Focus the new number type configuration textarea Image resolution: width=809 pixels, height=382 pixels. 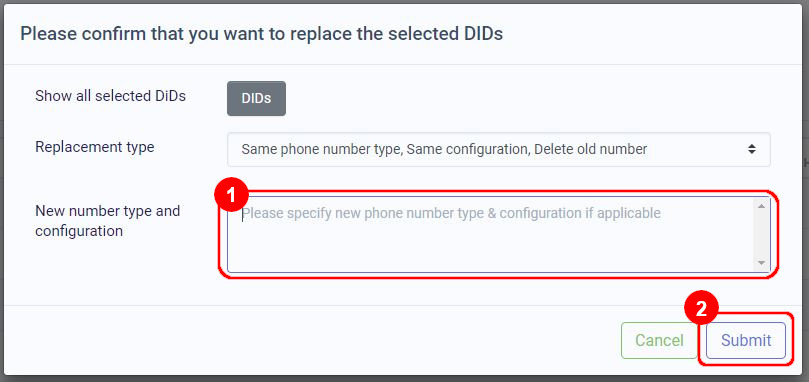[498, 234]
